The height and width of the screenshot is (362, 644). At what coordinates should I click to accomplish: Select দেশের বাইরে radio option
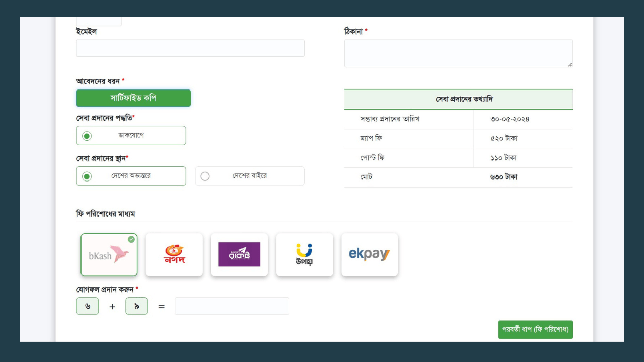pos(205,176)
